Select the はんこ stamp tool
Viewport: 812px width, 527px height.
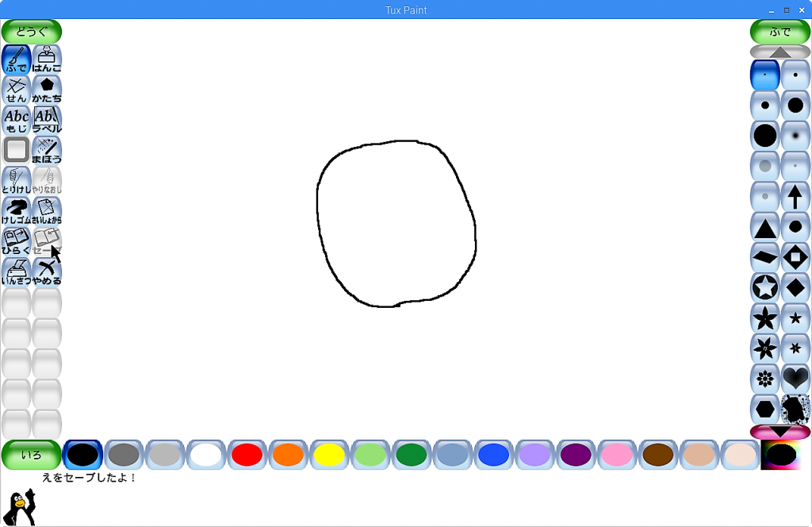pyautogui.click(x=47, y=60)
